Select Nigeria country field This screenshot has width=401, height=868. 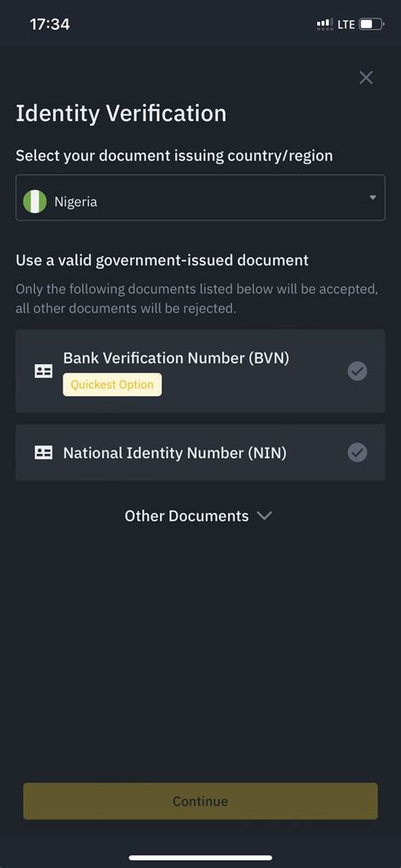(x=200, y=197)
